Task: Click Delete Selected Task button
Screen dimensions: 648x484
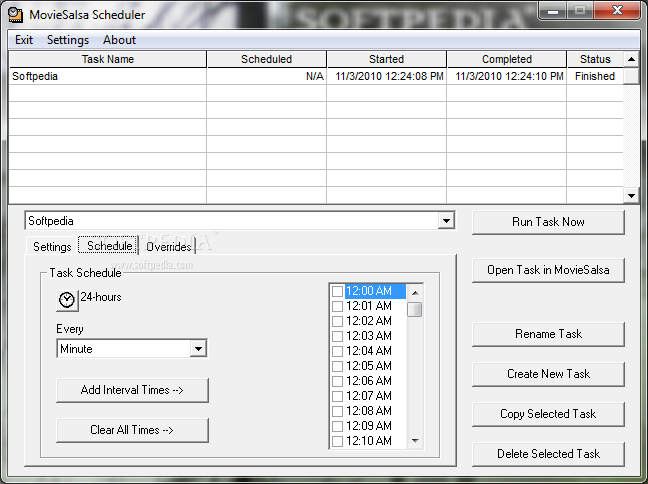Action: click(548, 454)
